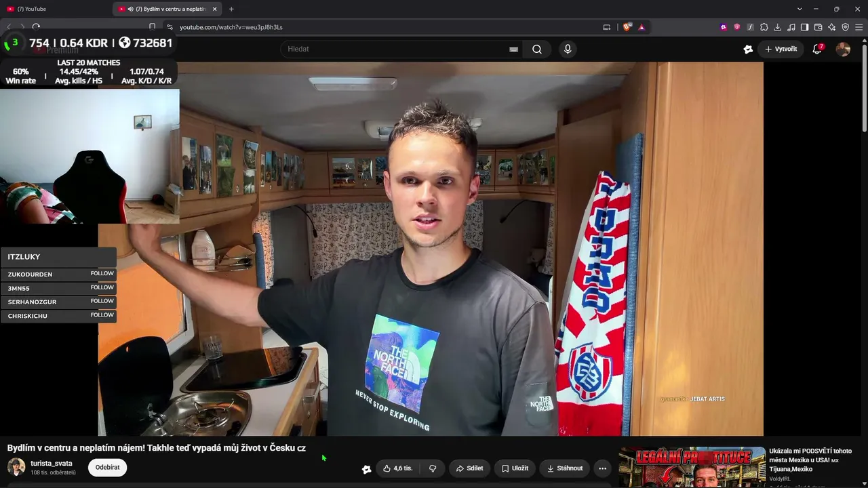
Task: Click the gray script extension icon
Action: coord(751,27)
